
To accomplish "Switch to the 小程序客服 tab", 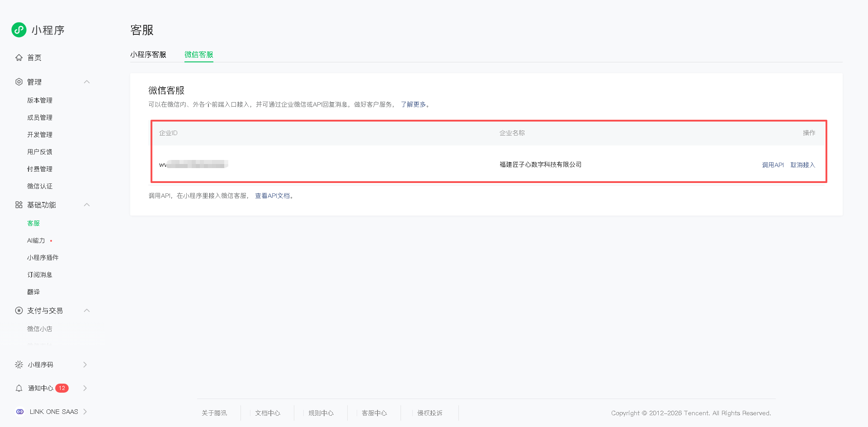I will pos(148,55).
